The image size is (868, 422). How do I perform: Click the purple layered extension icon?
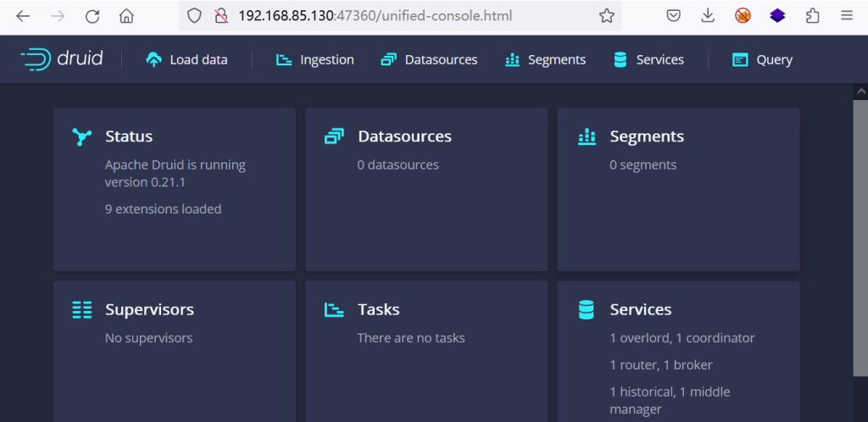pos(777,16)
